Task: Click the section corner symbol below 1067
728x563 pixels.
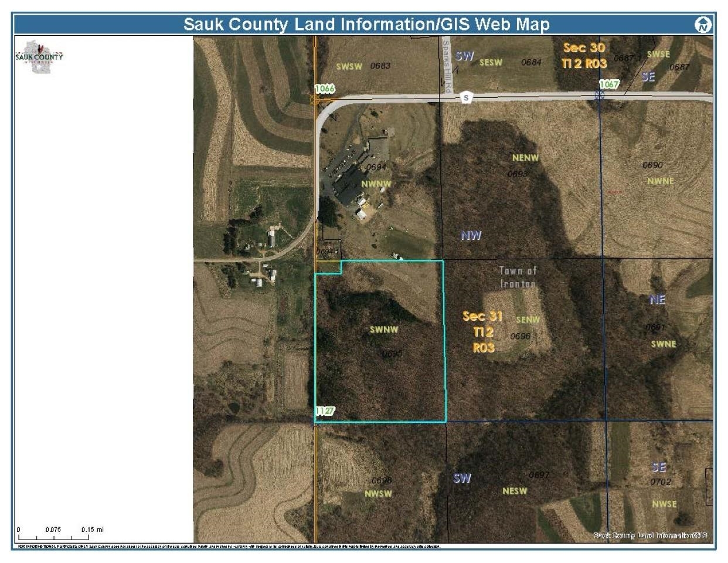Action: coord(600,95)
